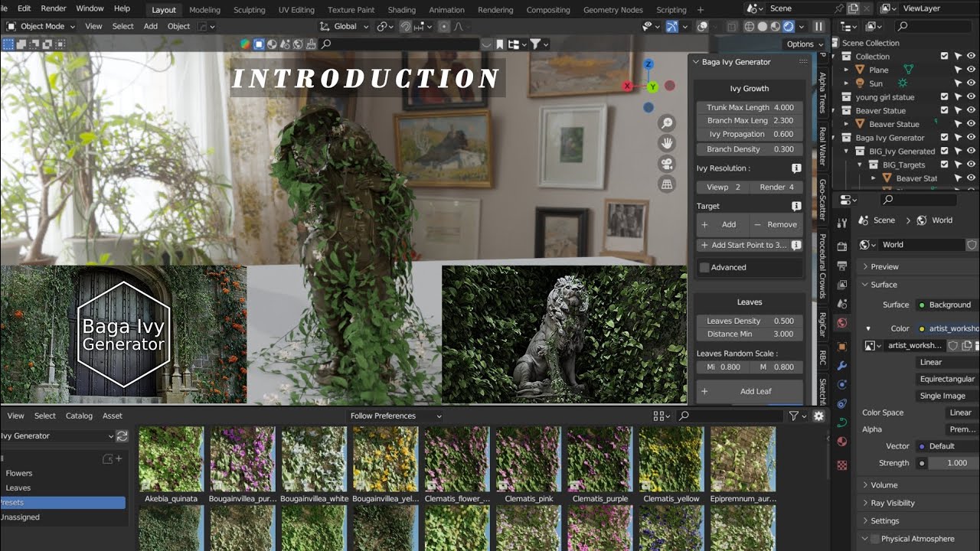The image size is (980, 551).
Task: Toggle young girl statue collection checkbox
Action: [944, 97]
